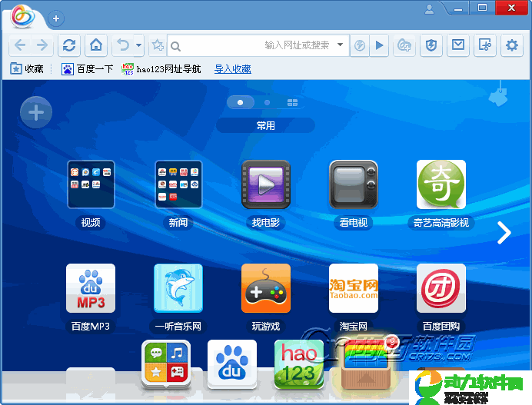
Task: Open the mail envelope toolbar icon
Action: click(458, 45)
